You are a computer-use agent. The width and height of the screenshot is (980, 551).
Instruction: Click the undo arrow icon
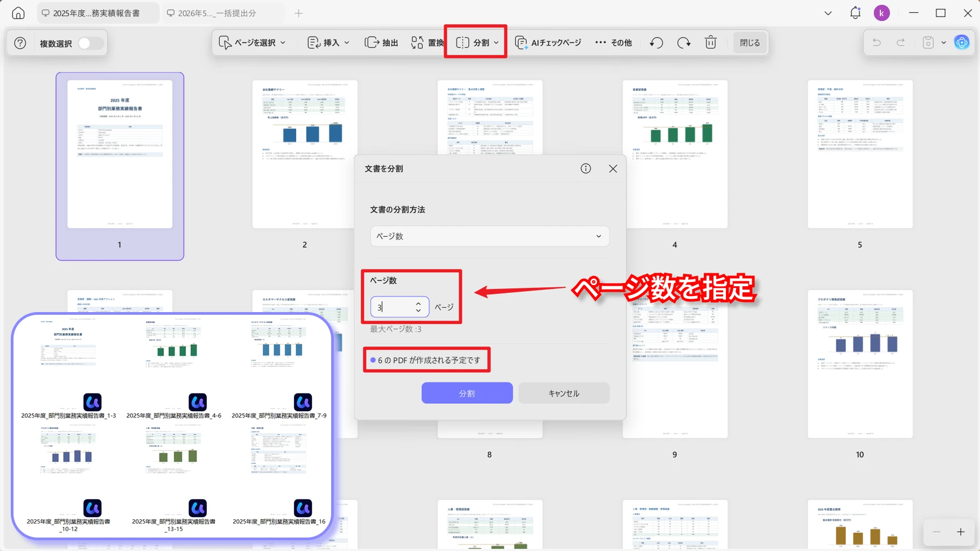(x=877, y=43)
